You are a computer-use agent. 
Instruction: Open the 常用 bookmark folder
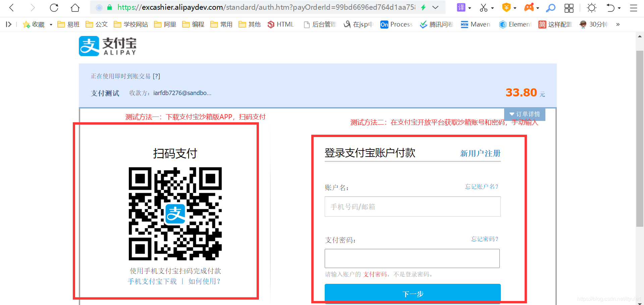(221, 24)
